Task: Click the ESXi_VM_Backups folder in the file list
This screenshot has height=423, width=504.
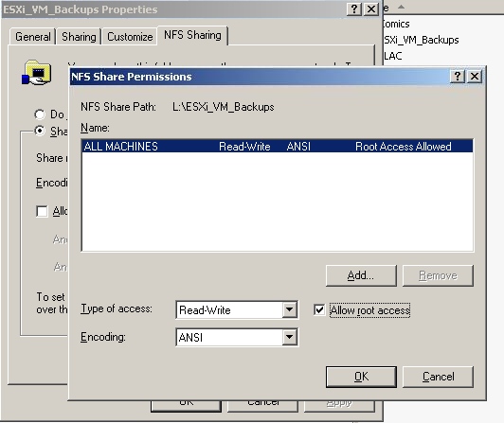Action: [421, 40]
